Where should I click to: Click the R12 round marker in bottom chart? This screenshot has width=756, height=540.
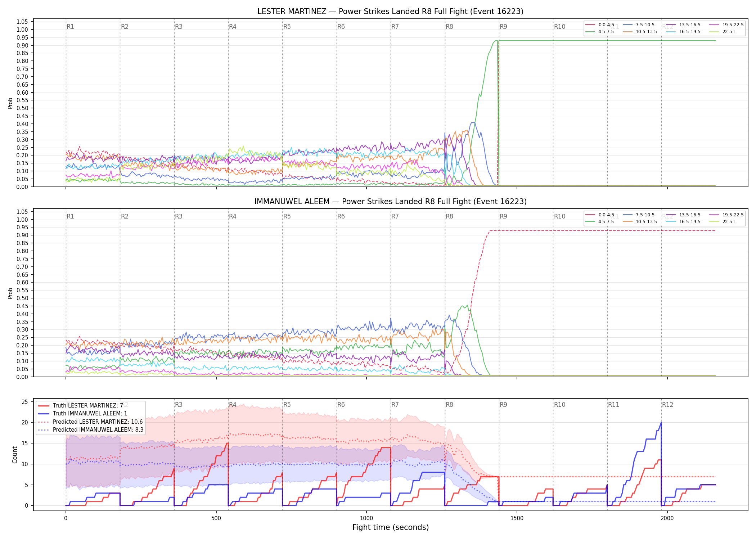click(667, 405)
